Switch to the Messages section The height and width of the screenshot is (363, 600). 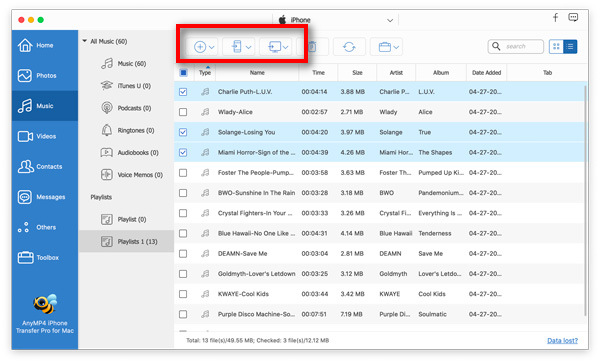(44, 197)
